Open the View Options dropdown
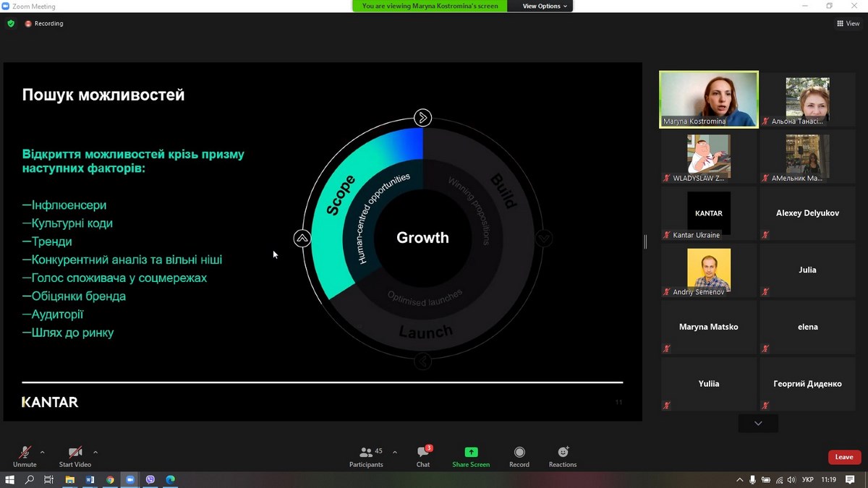868x488 pixels. pyautogui.click(x=545, y=6)
